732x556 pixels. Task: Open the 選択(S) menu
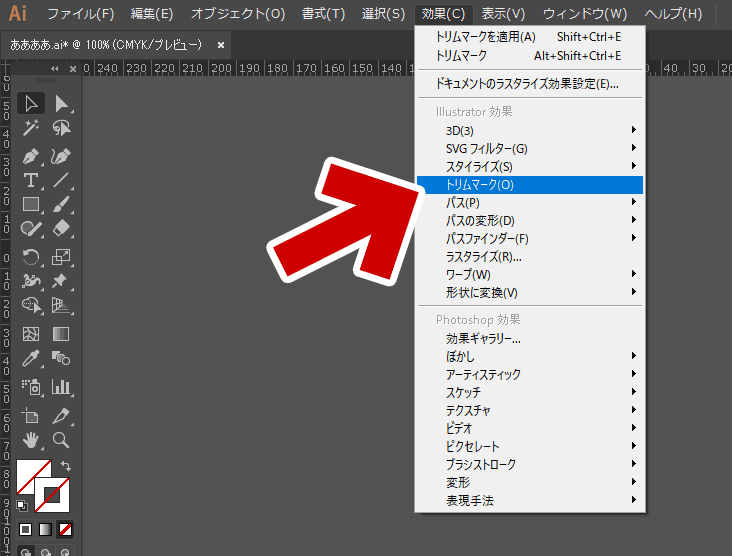(383, 14)
